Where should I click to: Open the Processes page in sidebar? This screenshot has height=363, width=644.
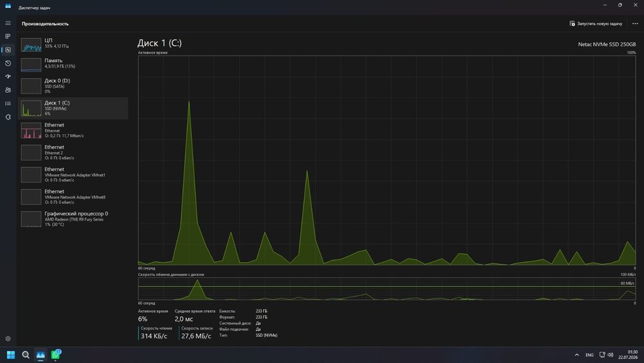click(8, 36)
